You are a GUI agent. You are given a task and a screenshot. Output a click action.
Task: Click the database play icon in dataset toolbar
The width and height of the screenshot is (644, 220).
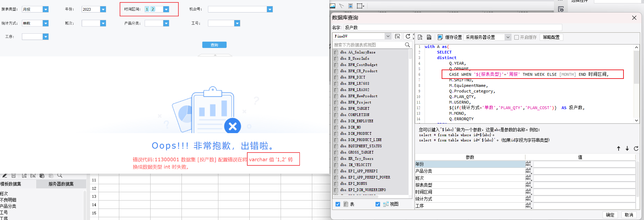(x=42, y=176)
